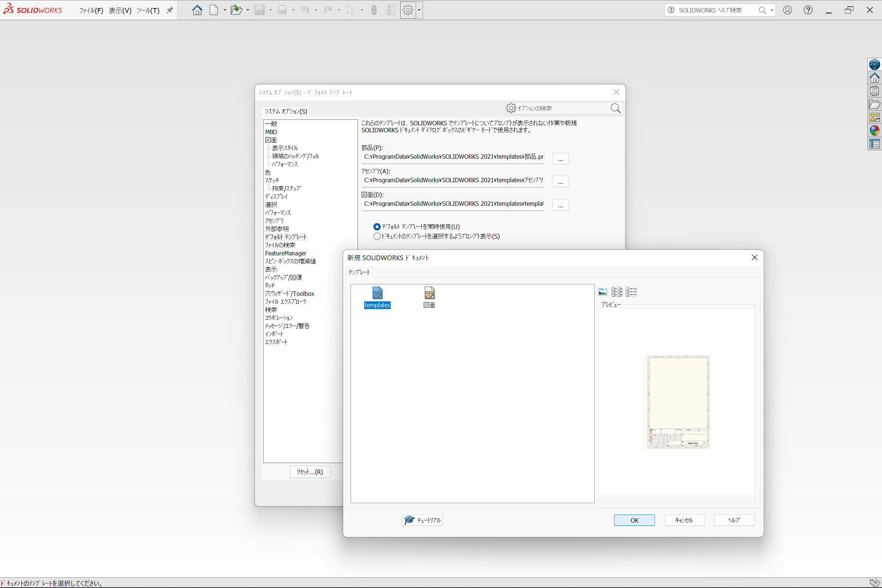Open 3DEXPERIENCE tab in task pane
Screen dimensions: 882x588
click(x=875, y=65)
